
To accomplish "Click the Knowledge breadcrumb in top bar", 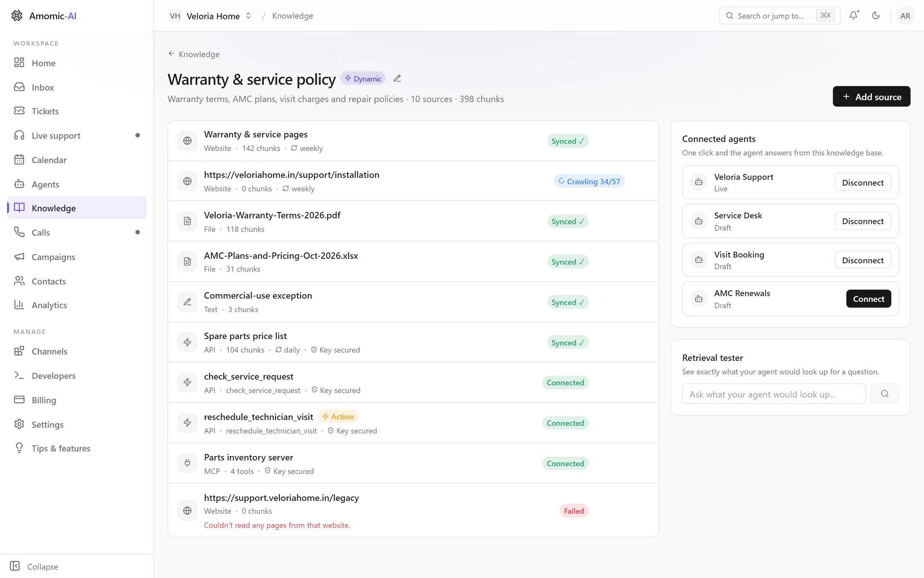I will [x=293, y=16].
